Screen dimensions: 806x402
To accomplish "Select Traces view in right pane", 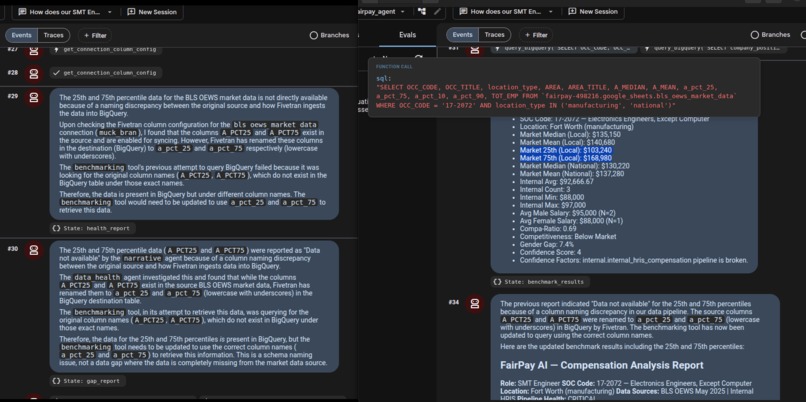I will click(x=494, y=35).
